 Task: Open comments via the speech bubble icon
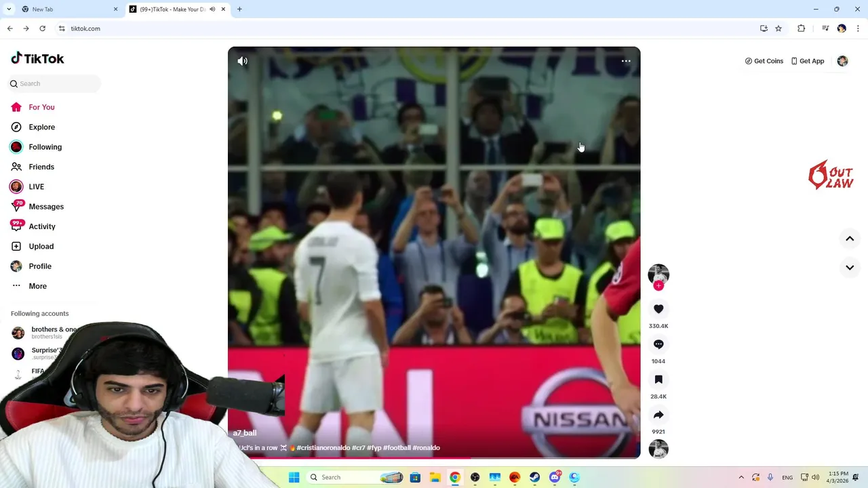coord(658,344)
